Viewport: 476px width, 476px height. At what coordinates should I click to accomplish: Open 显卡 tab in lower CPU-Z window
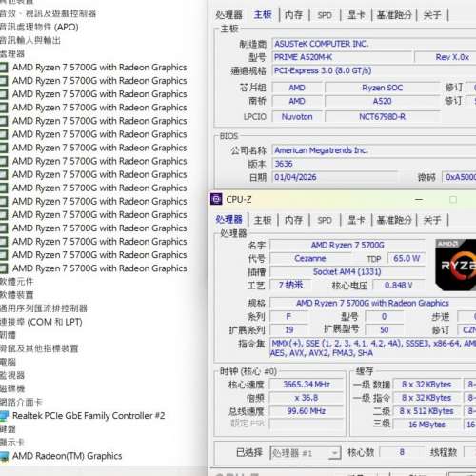point(356,220)
